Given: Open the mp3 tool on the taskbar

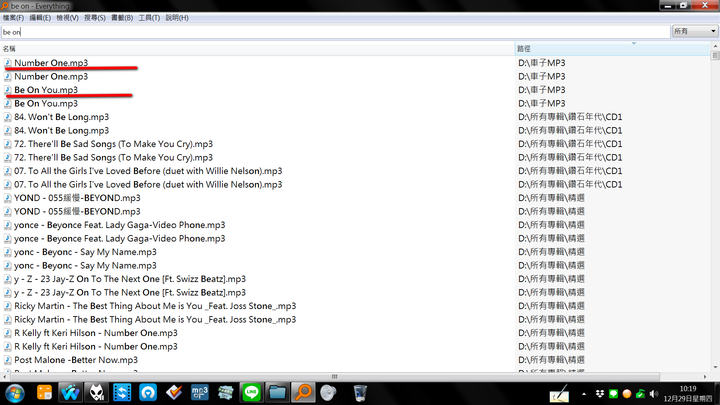Looking at the screenshot, I should [x=200, y=393].
